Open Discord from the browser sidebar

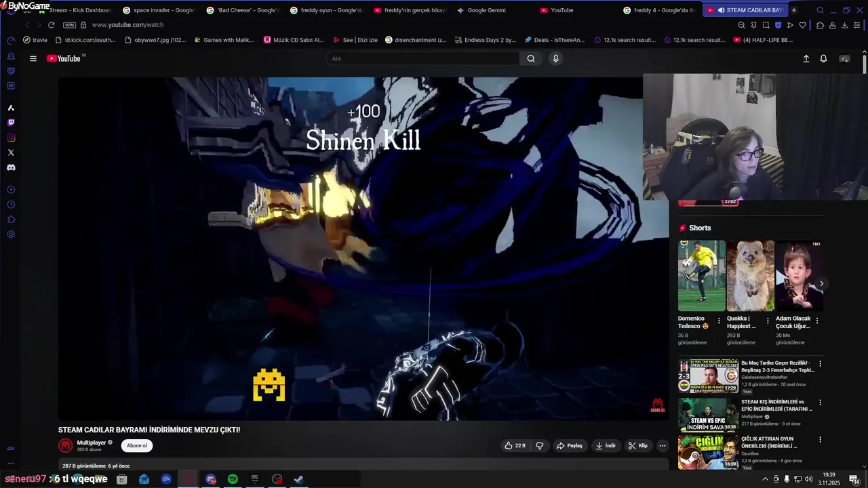[x=11, y=167]
